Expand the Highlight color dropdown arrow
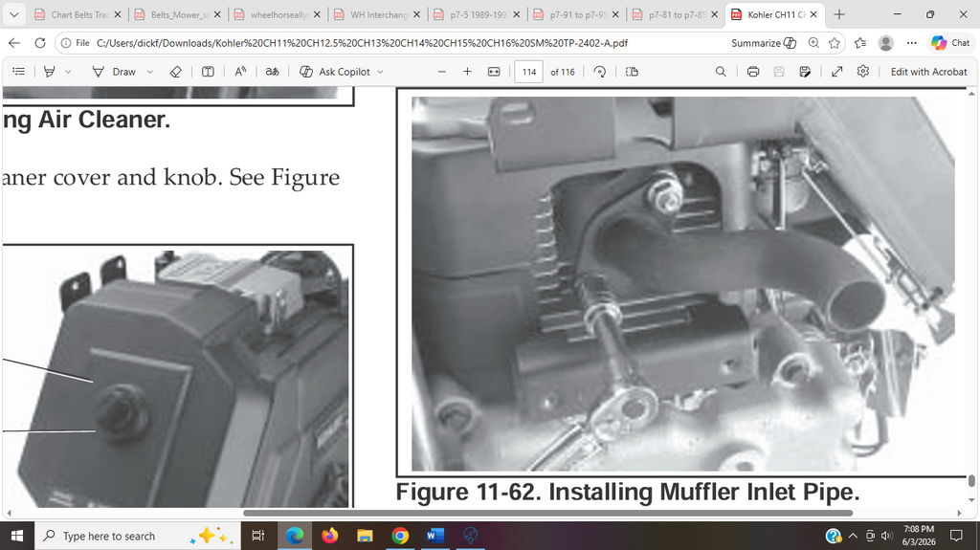Image resolution: width=980 pixels, height=550 pixels. [68, 72]
